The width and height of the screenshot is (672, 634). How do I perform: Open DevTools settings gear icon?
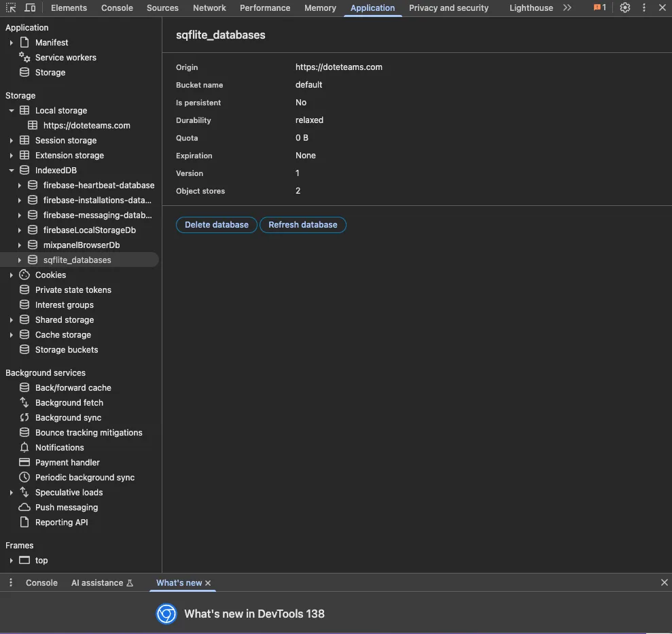625,7
